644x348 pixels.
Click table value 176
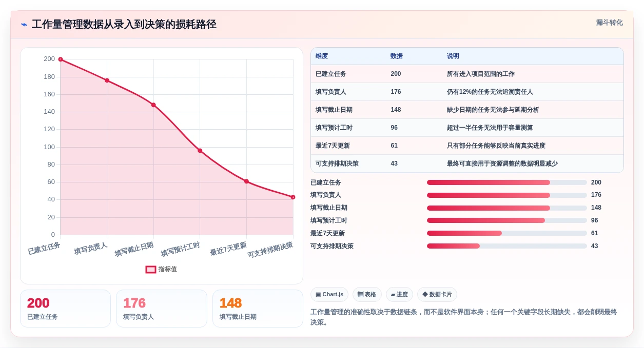click(396, 92)
